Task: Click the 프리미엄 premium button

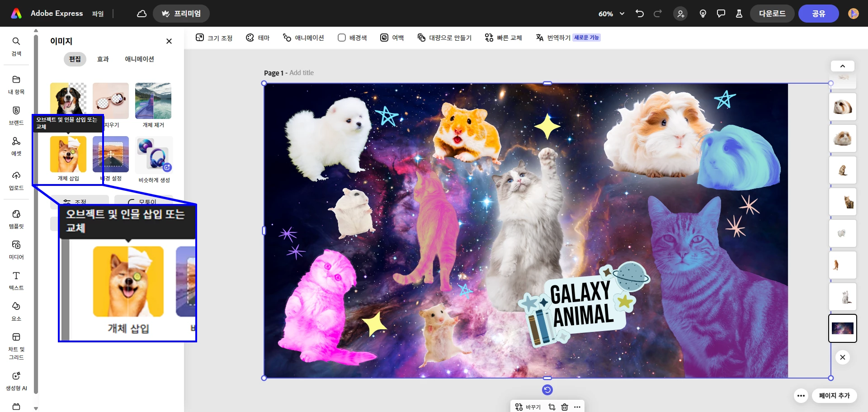Action: (x=181, y=14)
